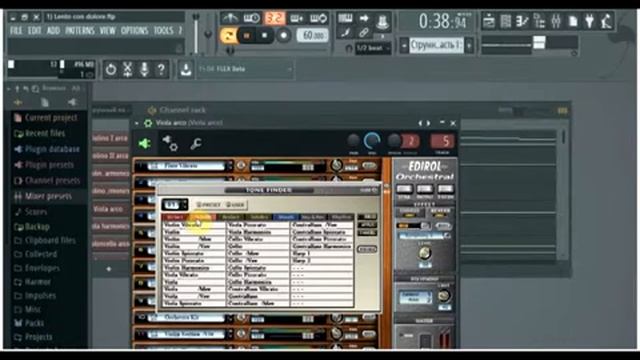Click the green plug icon in plugin wrapper
640x360 pixels.
(x=144, y=144)
